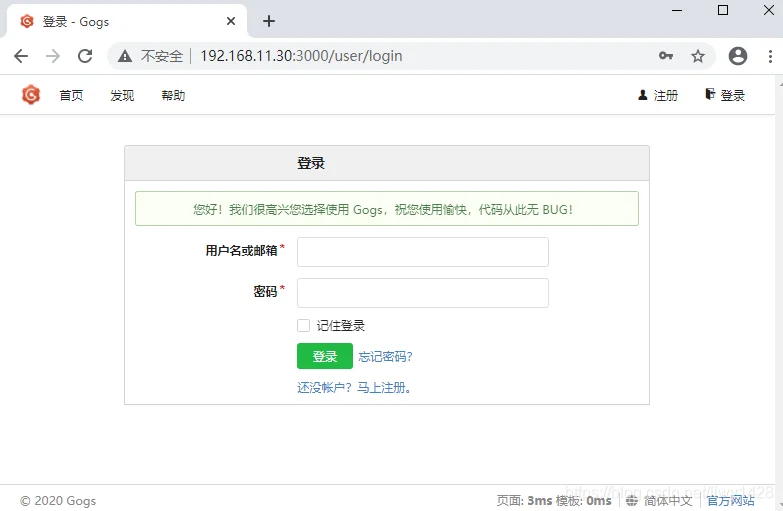The image size is (783, 511).
Task: Click the © 2020 Gogs footer text
Action: [x=58, y=501]
